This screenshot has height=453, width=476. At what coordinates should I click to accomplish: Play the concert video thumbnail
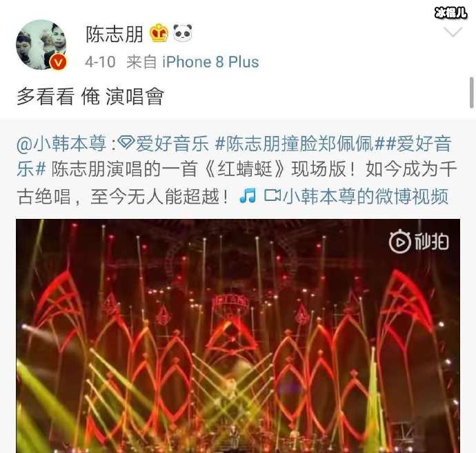(238, 336)
